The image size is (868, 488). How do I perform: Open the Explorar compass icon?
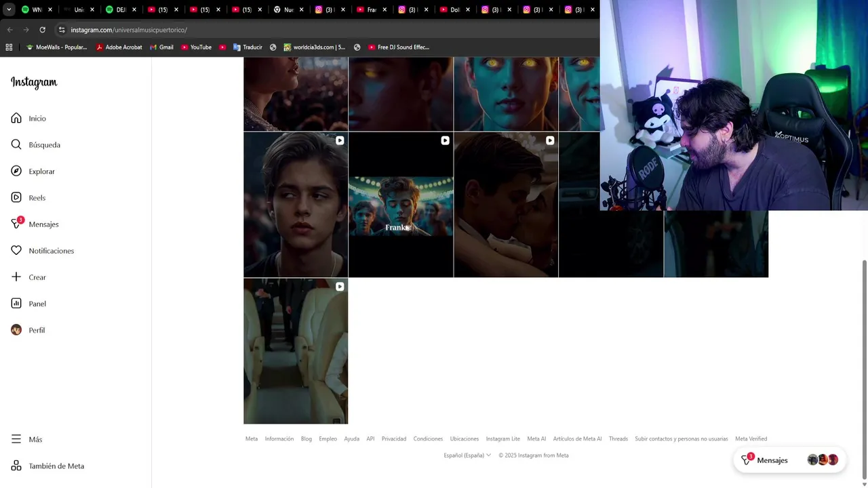(16, 171)
